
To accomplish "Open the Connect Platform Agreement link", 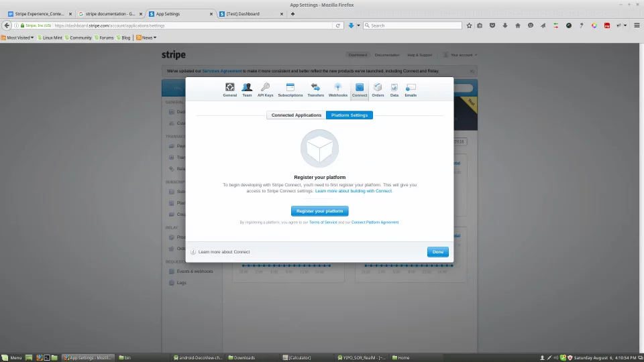I will (375, 223).
